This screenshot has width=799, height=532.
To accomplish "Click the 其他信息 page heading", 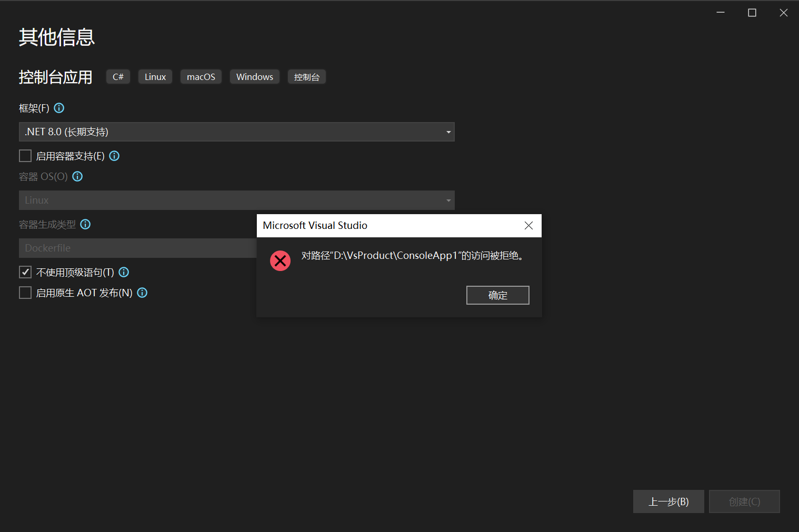I will [57, 37].
